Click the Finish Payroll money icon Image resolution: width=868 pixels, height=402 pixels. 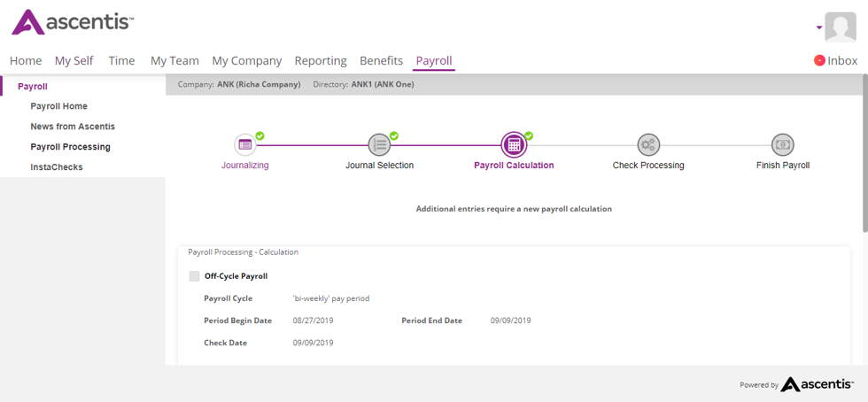(782, 144)
